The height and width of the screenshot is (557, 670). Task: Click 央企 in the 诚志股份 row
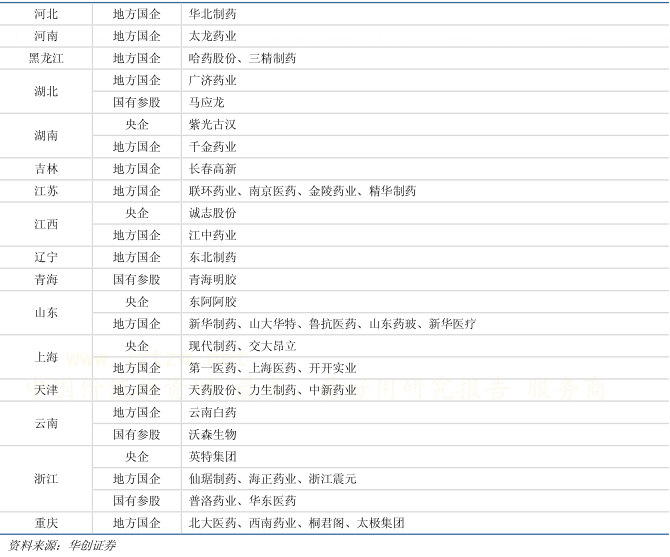coord(137,213)
